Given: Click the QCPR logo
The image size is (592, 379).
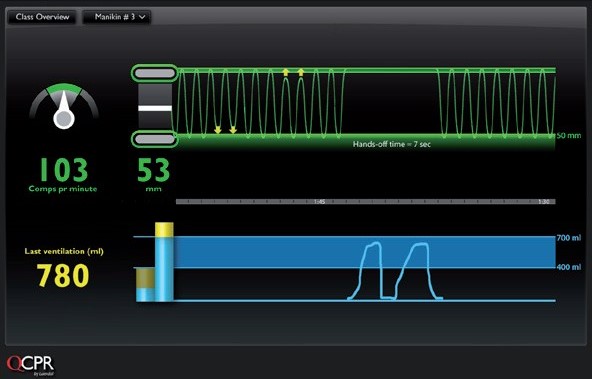Looking at the screenshot, I should tap(31, 365).
